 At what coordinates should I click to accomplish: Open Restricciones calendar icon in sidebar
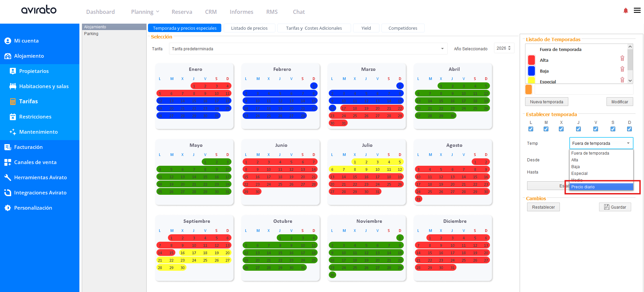coord(13,117)
